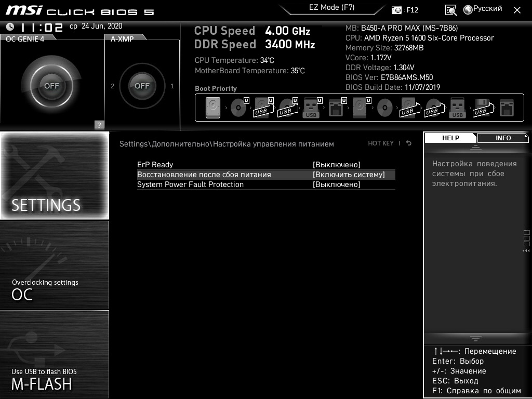Click the BIOS Build Date 11/07/2019 line

click(x=393, y=87)
